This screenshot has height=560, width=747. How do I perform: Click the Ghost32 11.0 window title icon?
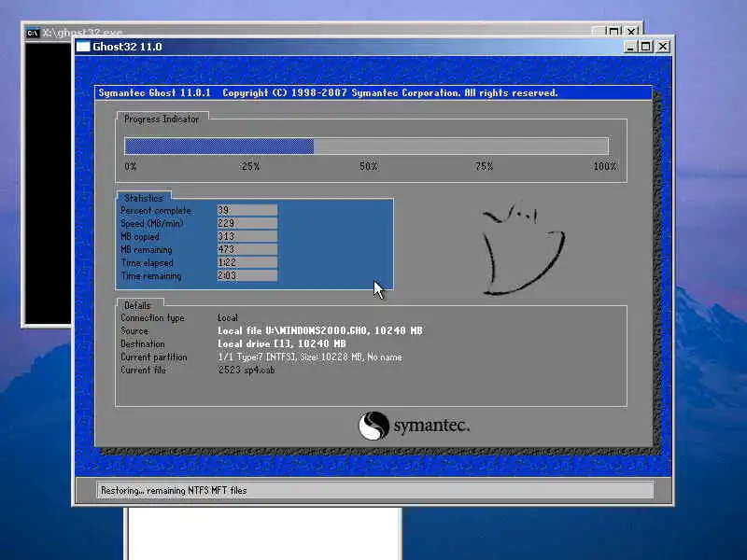[83, 46]
